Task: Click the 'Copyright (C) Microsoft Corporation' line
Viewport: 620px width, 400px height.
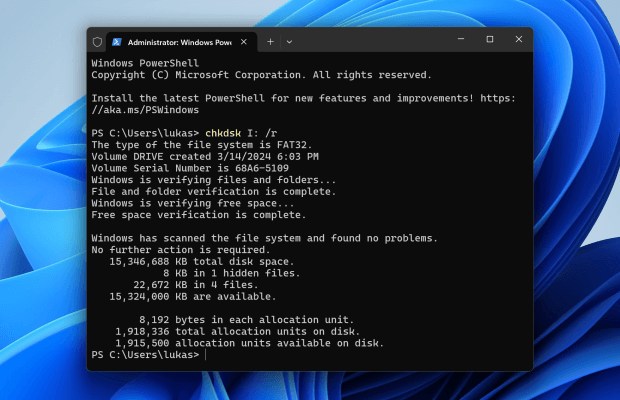Action: click(x=261, y=75)
